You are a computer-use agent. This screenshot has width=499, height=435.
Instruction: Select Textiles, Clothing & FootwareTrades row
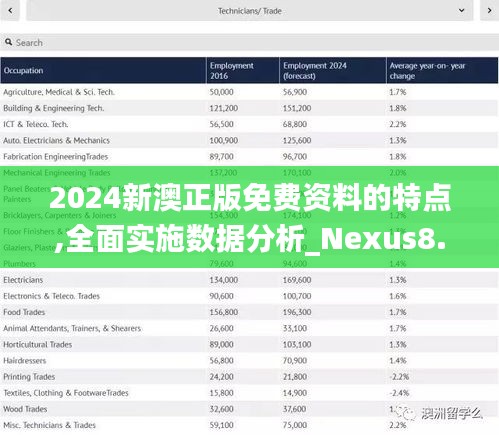coord(249,393)
